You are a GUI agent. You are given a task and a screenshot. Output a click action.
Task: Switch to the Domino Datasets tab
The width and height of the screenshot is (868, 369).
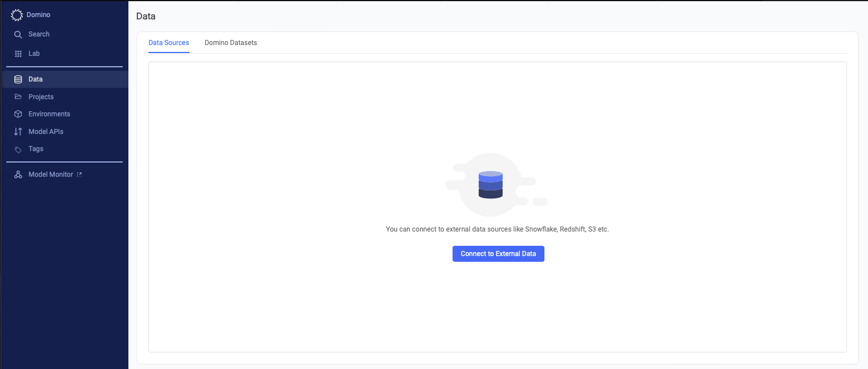point(231,42)
